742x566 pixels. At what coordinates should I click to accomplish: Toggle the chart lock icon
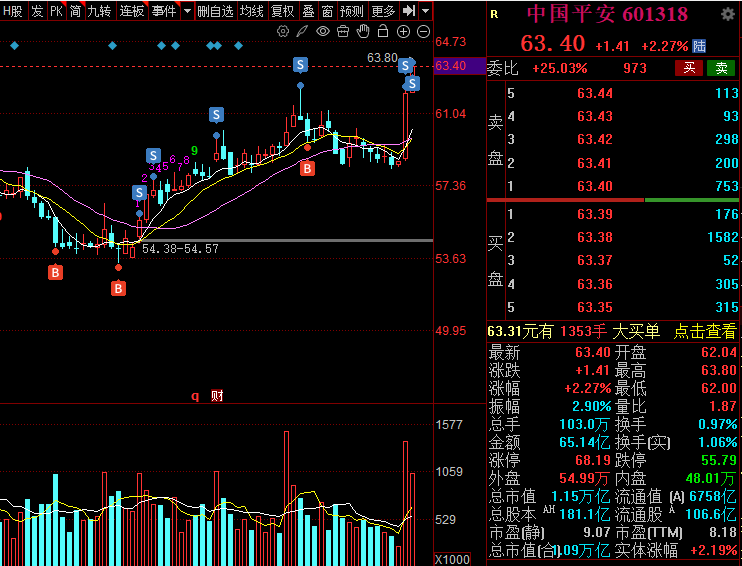383,32
